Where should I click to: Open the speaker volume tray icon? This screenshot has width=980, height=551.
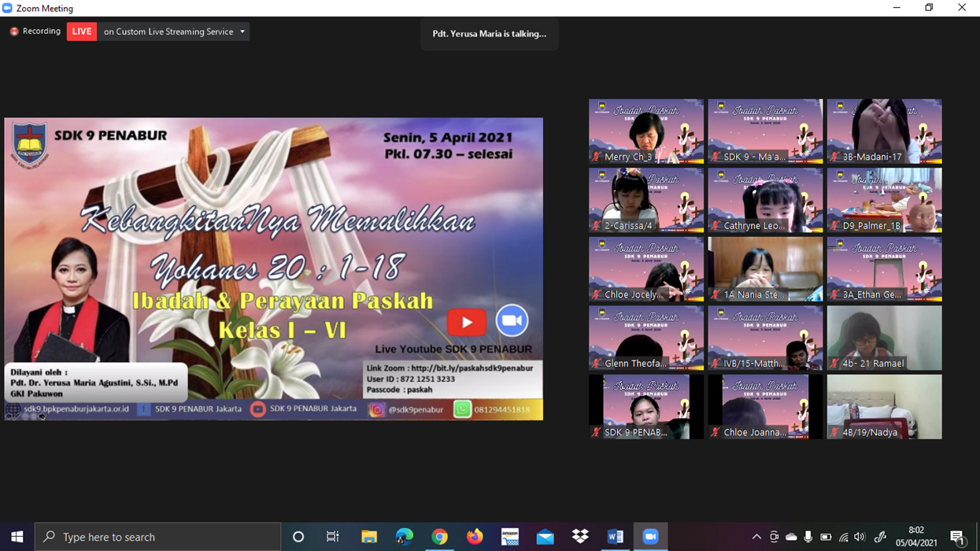tap(860, 537)
